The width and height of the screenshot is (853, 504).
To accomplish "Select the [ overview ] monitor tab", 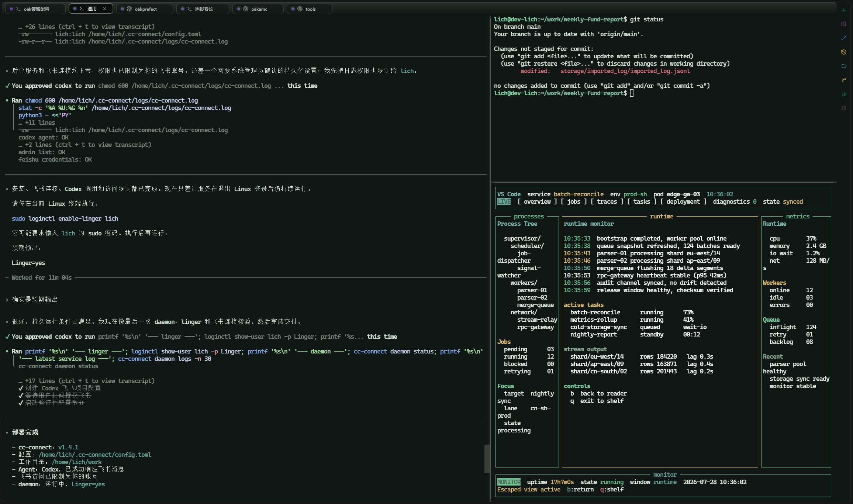I will [x=537, y=202].
